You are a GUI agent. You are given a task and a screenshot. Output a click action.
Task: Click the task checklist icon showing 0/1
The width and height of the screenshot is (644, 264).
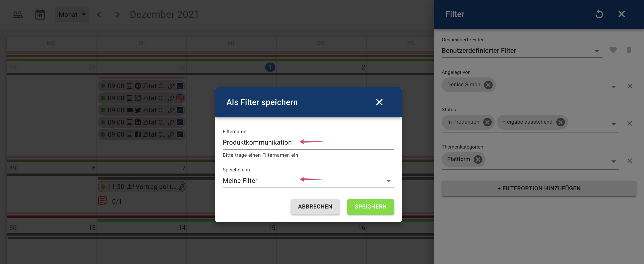point(103,201)
